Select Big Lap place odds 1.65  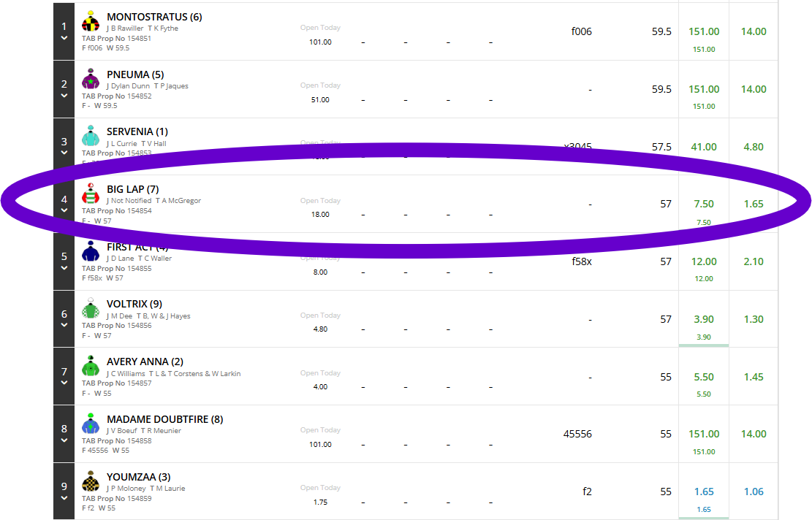pyautogui.click(x=754, y=204)
